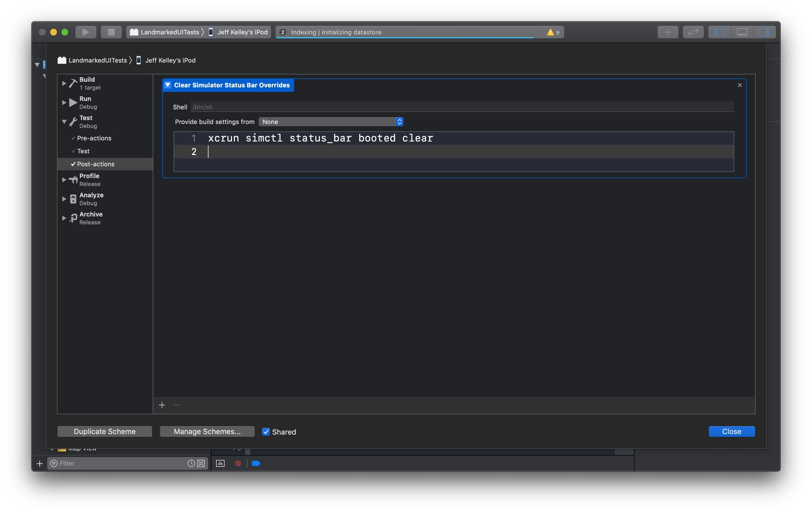Click the navigator Filter field
Image resolution: width=812 pixels, height=513 pixels.
click(127, 463)
